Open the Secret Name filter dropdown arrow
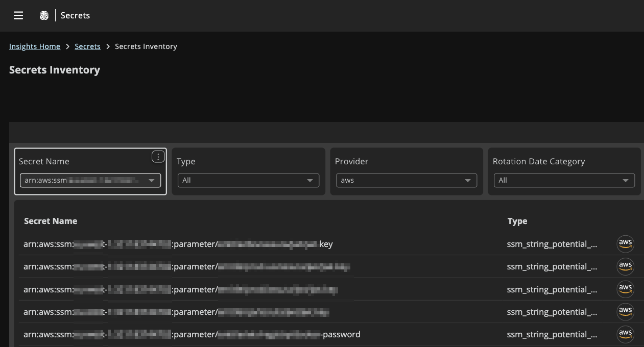The height and width of the screenshot is (347, 644). 152,180
